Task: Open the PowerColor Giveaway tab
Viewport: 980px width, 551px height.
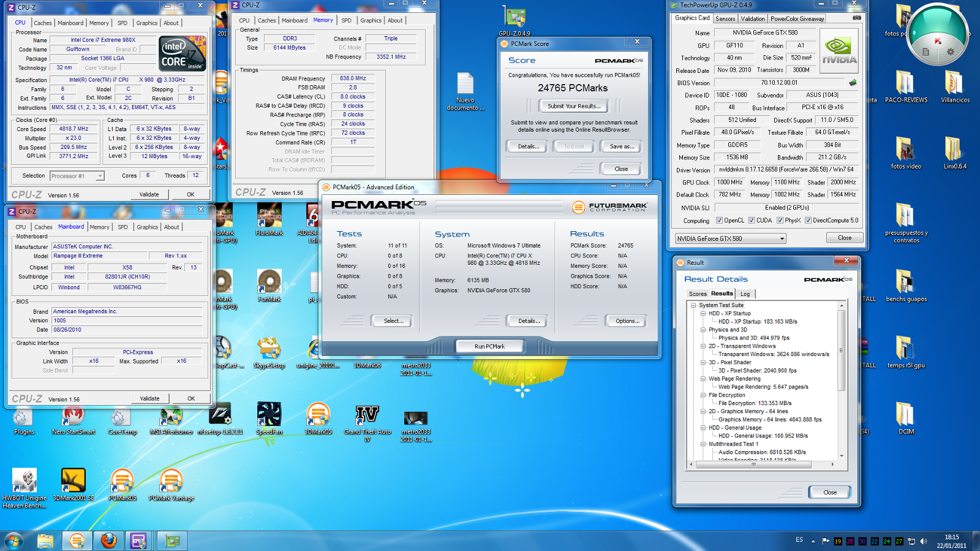Action: [x=797, y=18]
